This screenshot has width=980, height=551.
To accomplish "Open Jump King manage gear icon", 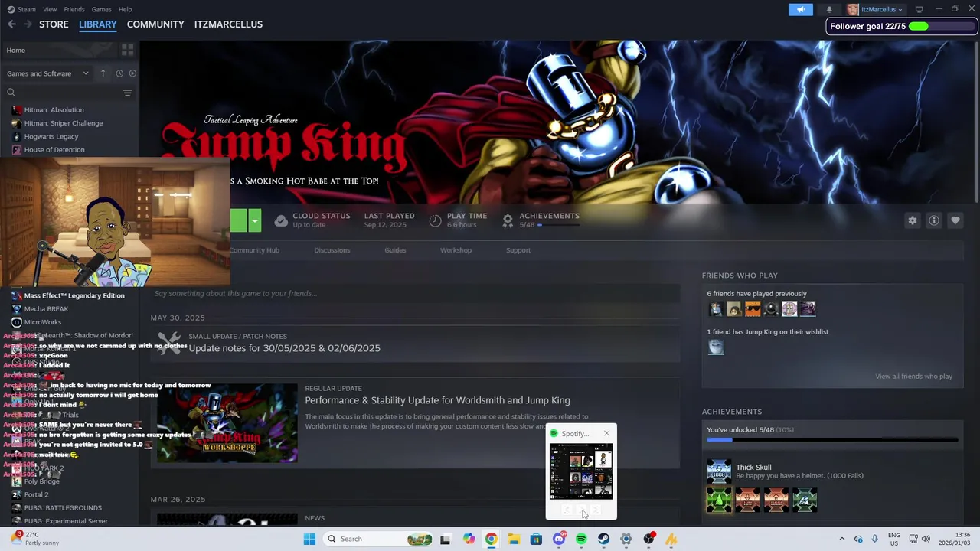I will click(913, 220).
